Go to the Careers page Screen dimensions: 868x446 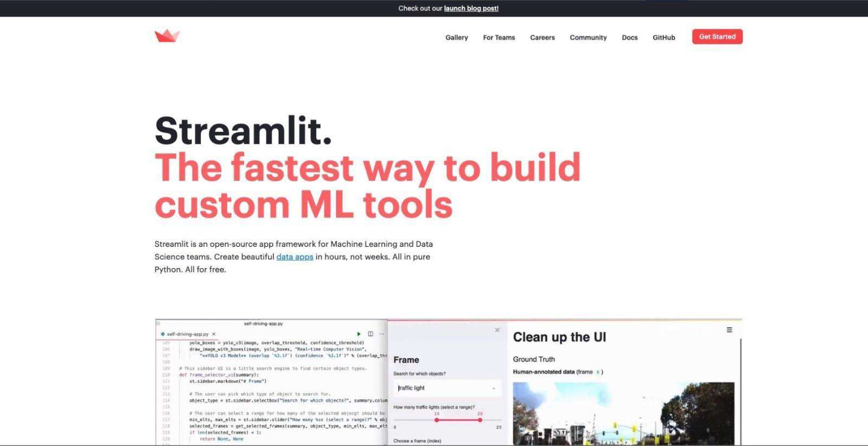pos(542,37)
